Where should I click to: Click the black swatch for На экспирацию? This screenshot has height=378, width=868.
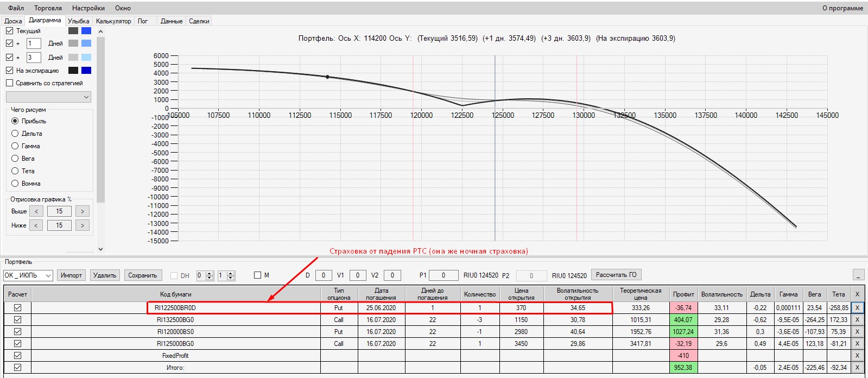[x=73, y=71]
